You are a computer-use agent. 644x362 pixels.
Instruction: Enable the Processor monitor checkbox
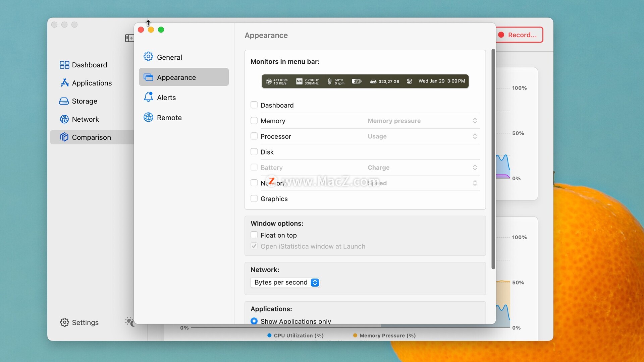(254, 136)
